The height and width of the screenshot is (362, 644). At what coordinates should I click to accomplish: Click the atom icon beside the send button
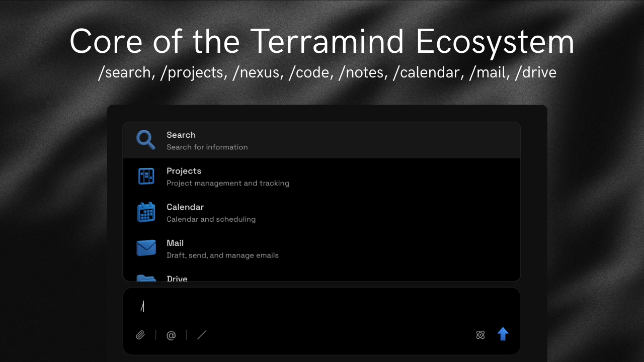pyautogui.click(x=480, y=334)
